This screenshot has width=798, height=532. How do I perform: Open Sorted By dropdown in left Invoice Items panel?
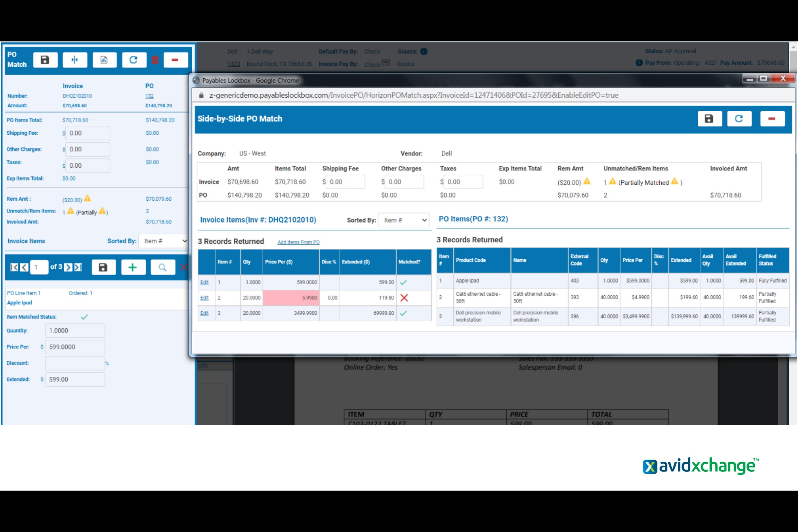pos(164,241)
